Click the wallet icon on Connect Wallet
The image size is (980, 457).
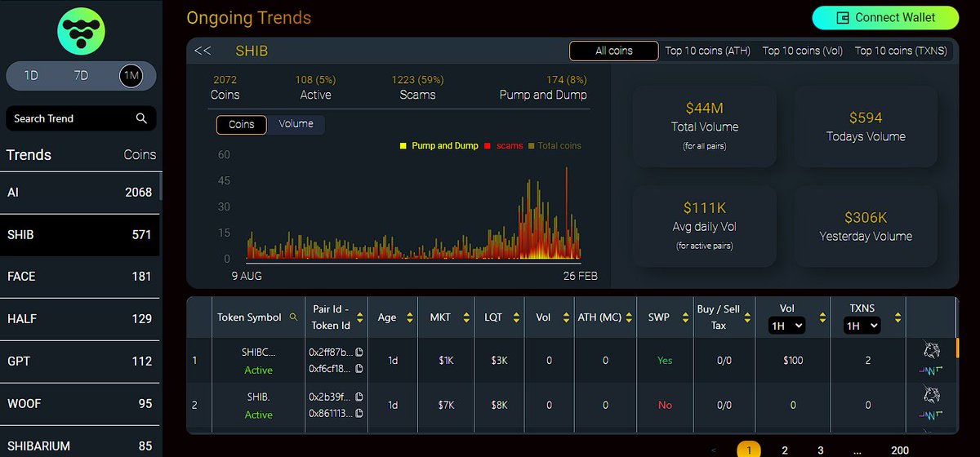tap(844, 17)
